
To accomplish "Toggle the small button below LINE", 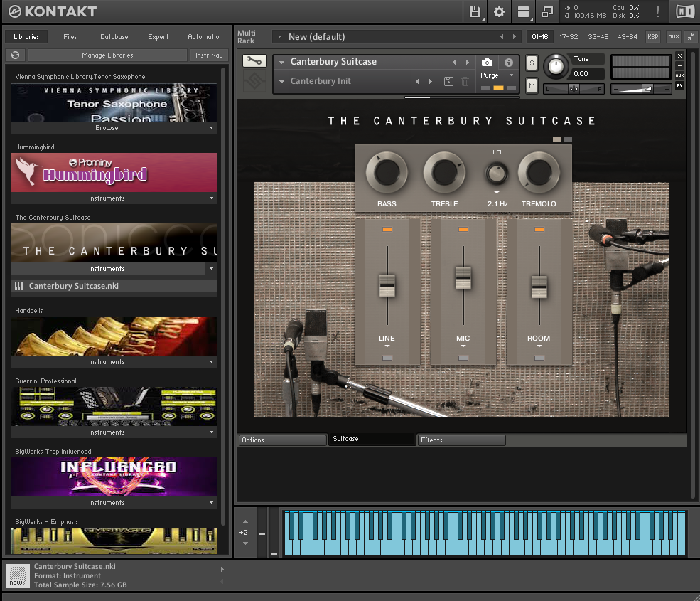I will (x=387, y=358).
